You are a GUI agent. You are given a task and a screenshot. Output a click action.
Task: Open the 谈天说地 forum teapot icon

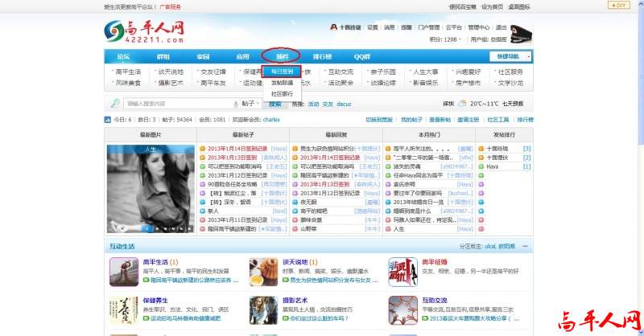[264, 272]
